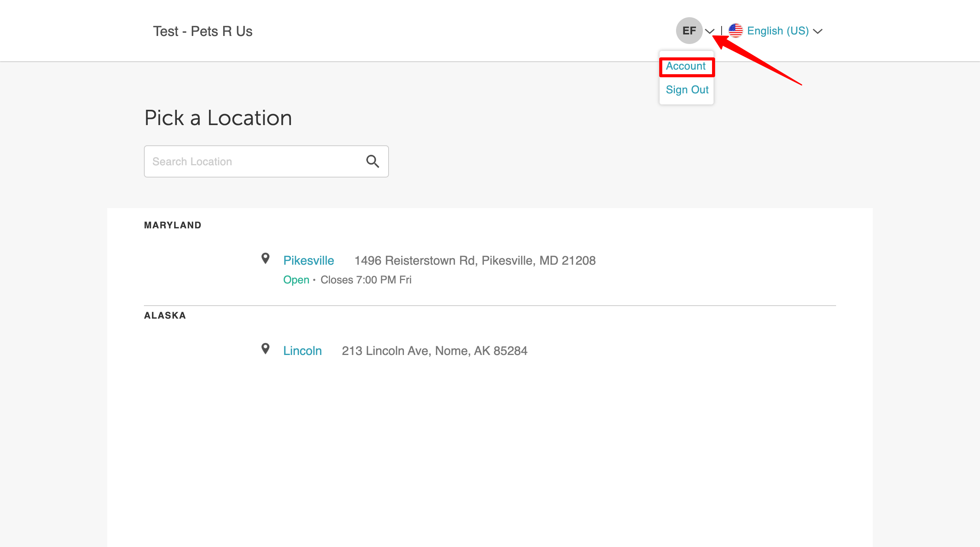Click the Pikesville address text
Screen dimensions: 980x547
[x=475, y=260]
